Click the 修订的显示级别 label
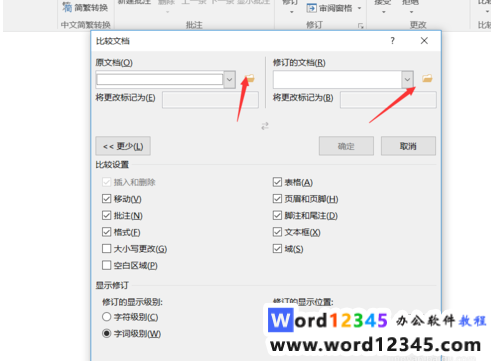491x361 pixels. point(132,302)
